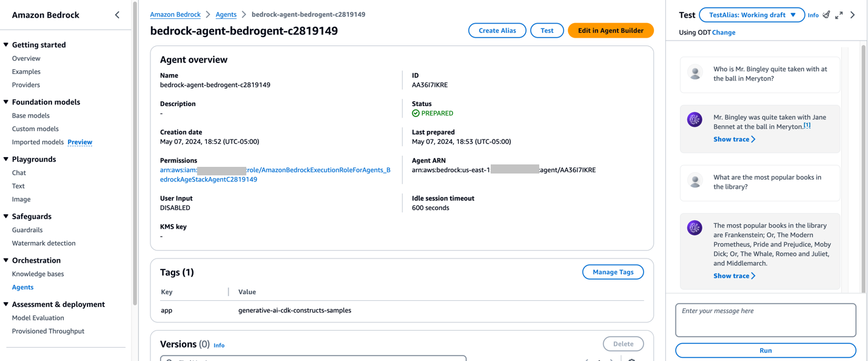This screenshot has width=868, height=361.
Task: Click the User Input DISABLED value
Action: pyautogui.click(x=175, y=208)
